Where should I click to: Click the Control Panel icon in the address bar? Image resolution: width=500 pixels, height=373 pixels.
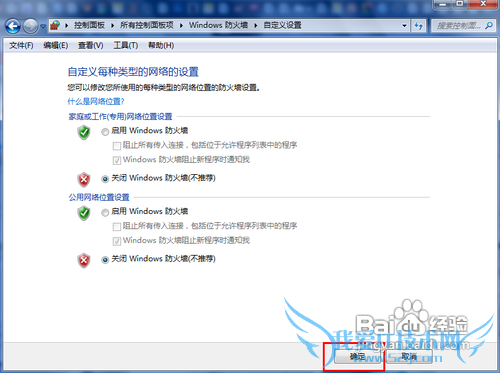click(x=55, y=25)
